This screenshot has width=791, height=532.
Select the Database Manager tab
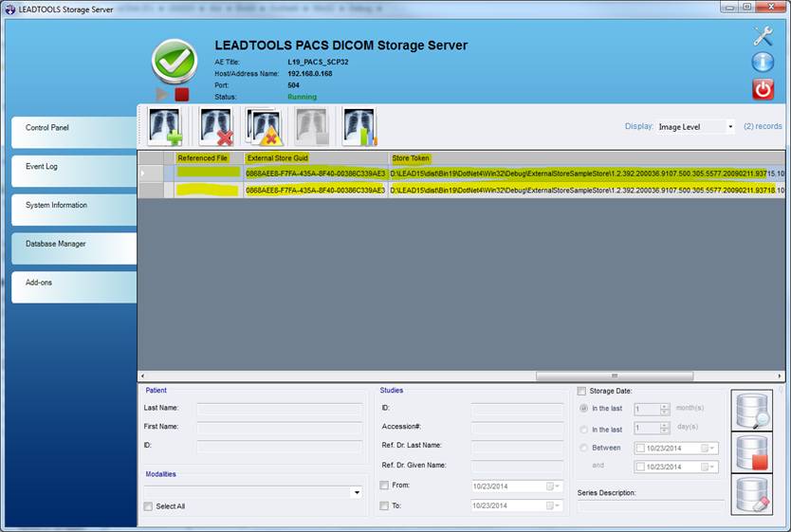tap(74, 248)
